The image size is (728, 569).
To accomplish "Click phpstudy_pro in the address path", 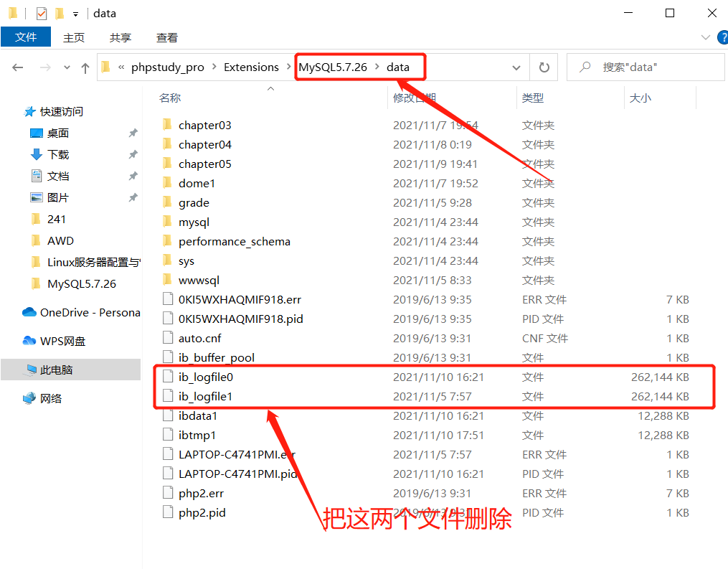I will 168,67.
